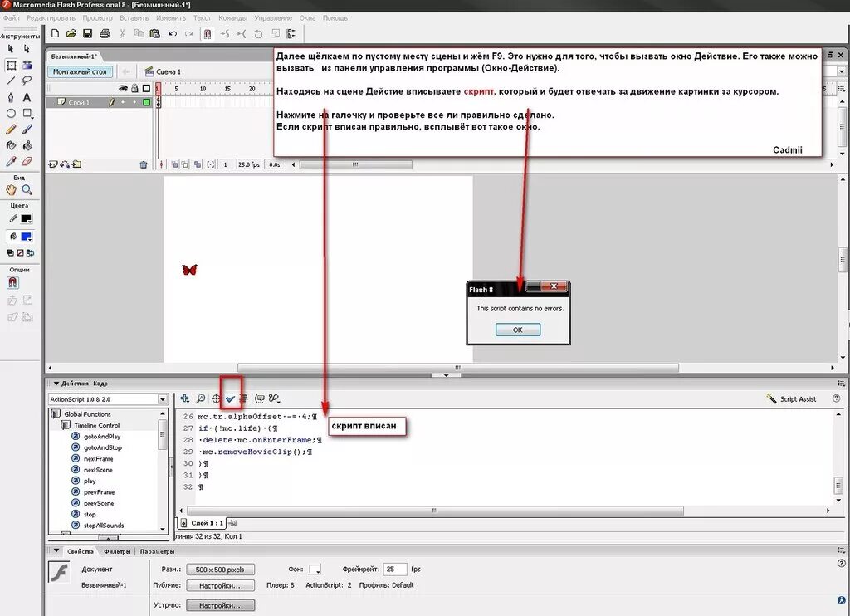Select the Oval tool
The image size is (850, 616).
tap(11, 114)
